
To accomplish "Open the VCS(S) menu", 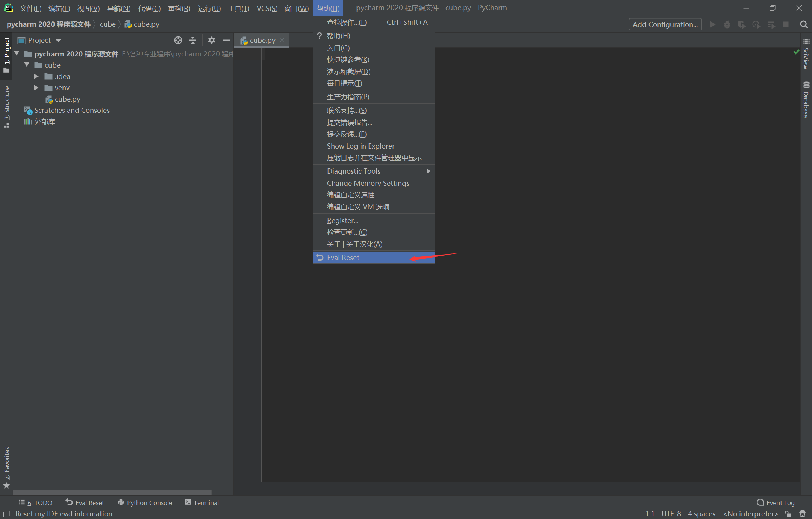I will [x=267, y=8].
